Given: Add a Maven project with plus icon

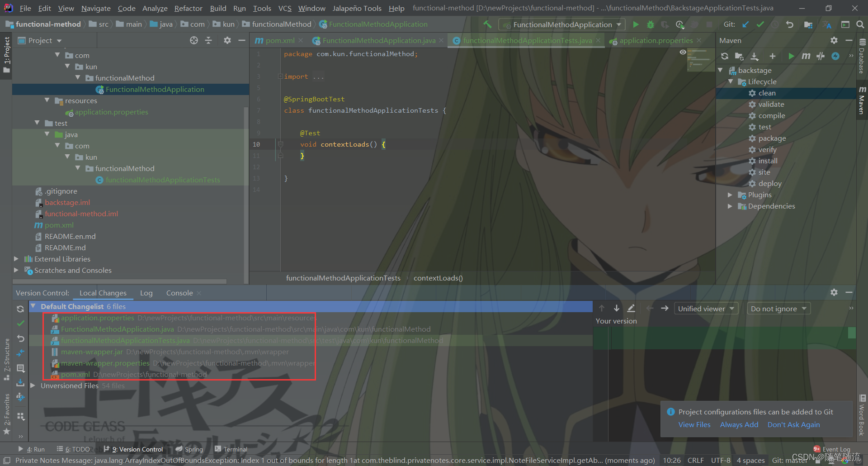Looking at the screenshot, I should click(772, 56).
